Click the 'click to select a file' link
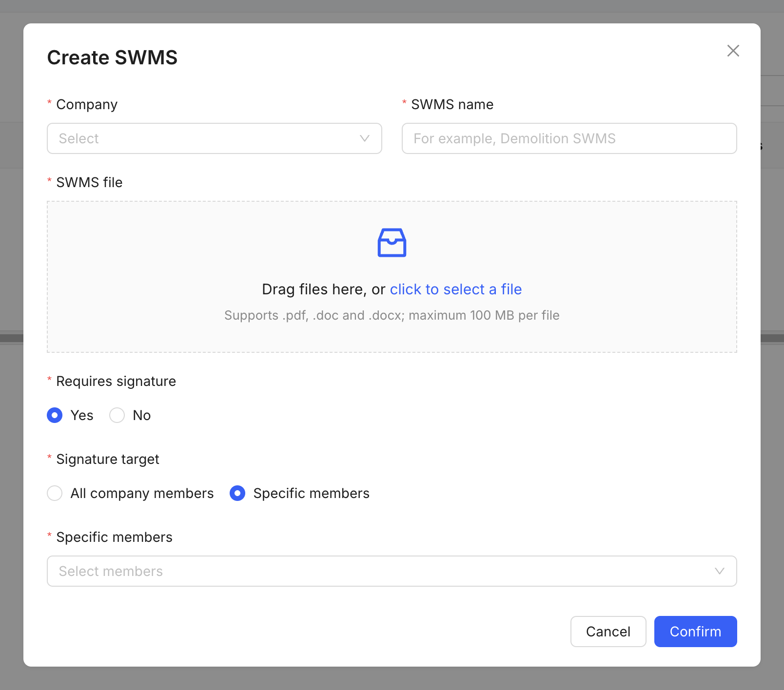Image resolution: width=784 pixels, height=690 pixels. (x=456, y=289)
